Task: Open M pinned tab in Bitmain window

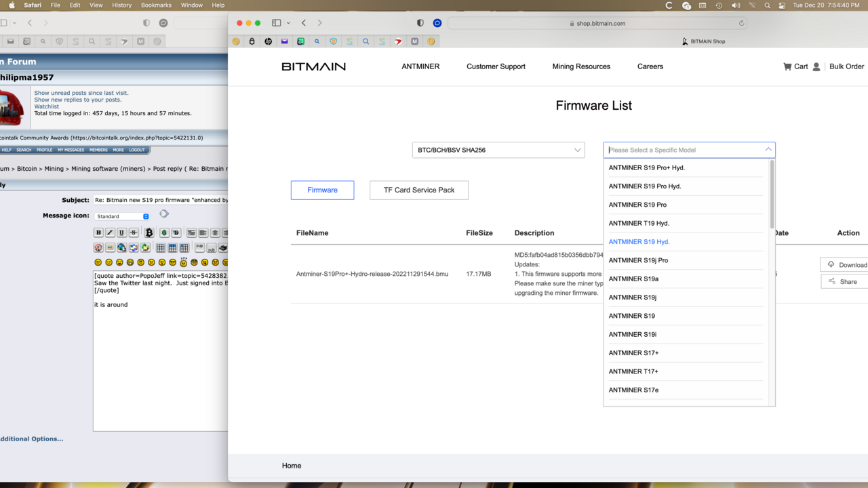Action: click(414, 41)
